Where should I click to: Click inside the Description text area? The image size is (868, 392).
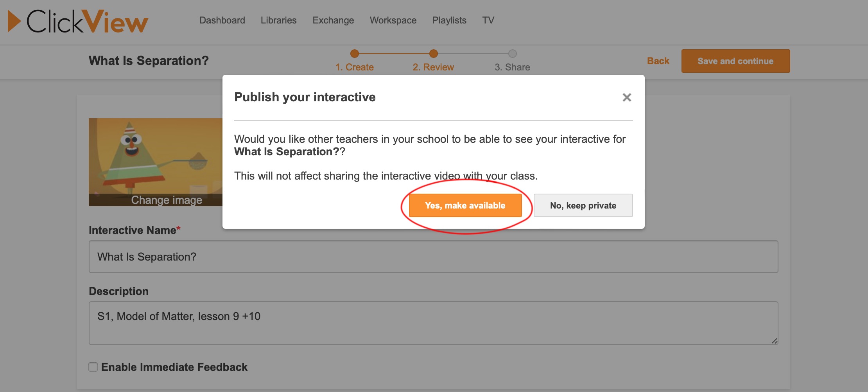point(433,323)
